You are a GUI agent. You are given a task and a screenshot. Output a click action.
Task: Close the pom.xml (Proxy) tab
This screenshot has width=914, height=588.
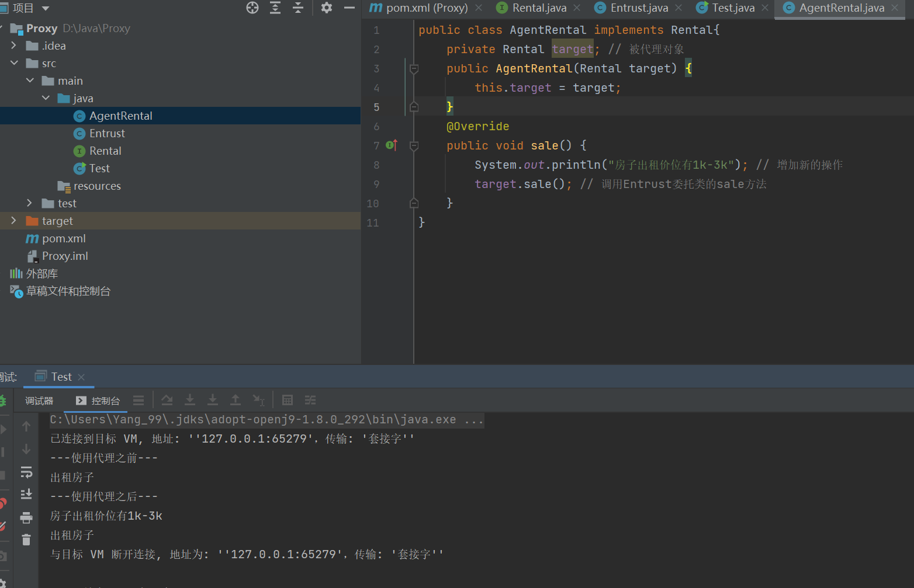(x=479, y=8)
